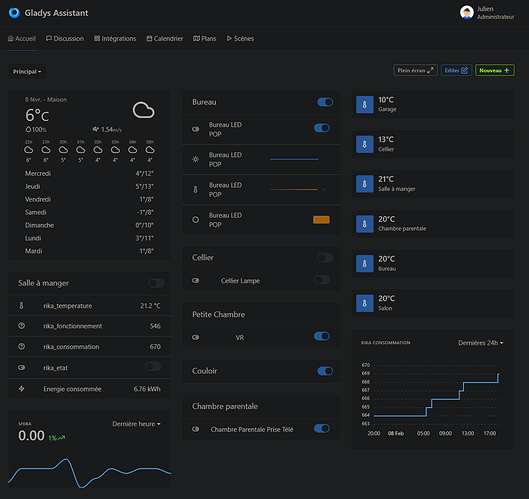Image resolution: width=529 pixels, height=499 pixels.
Task: Open the orange color swatch of Bureau LED POP
Action: pos(321,220)
